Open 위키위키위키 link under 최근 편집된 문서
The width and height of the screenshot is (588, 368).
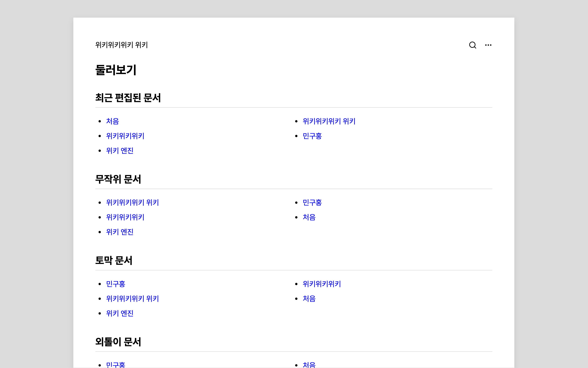tap(125, 136)
